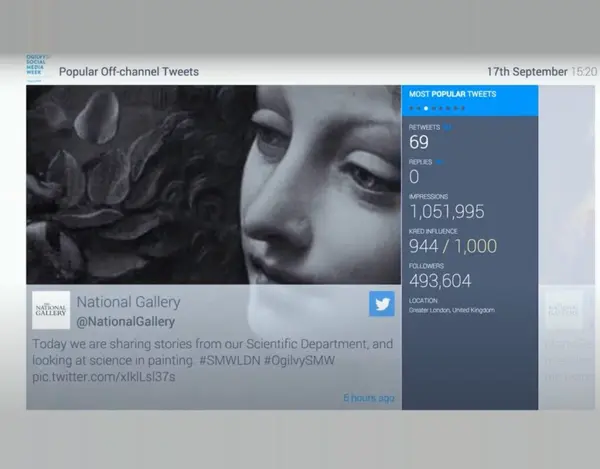Screen dimensions: 600x469
Task: Click the National Gallery profile avatar
Action: [x=50, y=310]
